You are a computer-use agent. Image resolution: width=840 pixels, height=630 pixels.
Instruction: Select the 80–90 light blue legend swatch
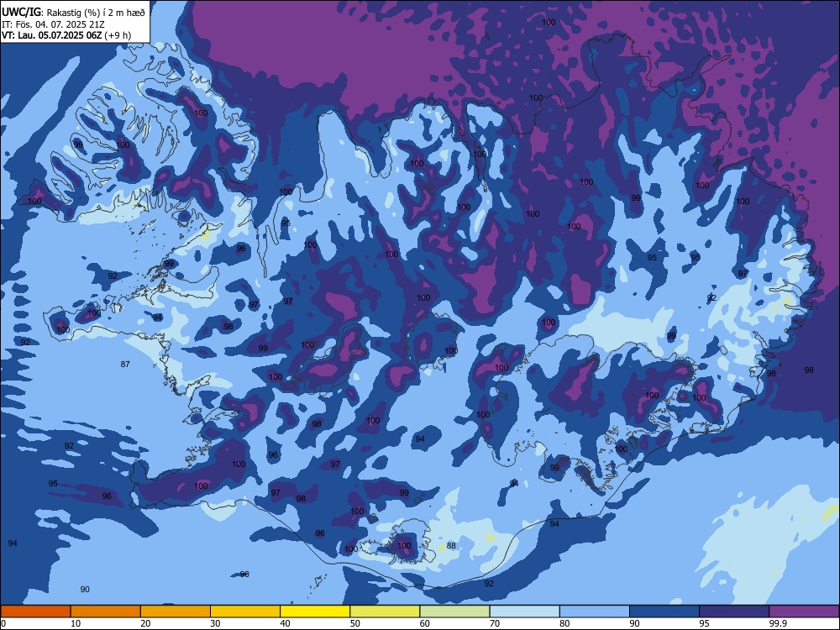click(595, 612)
